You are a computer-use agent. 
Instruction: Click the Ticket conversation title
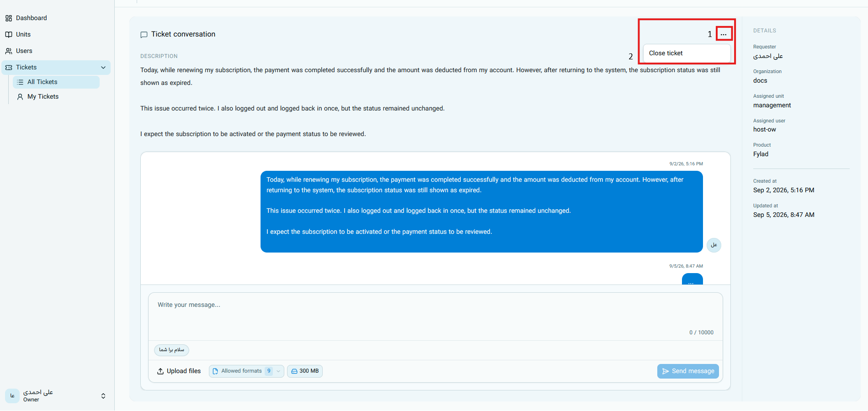(x=183, y=34)
